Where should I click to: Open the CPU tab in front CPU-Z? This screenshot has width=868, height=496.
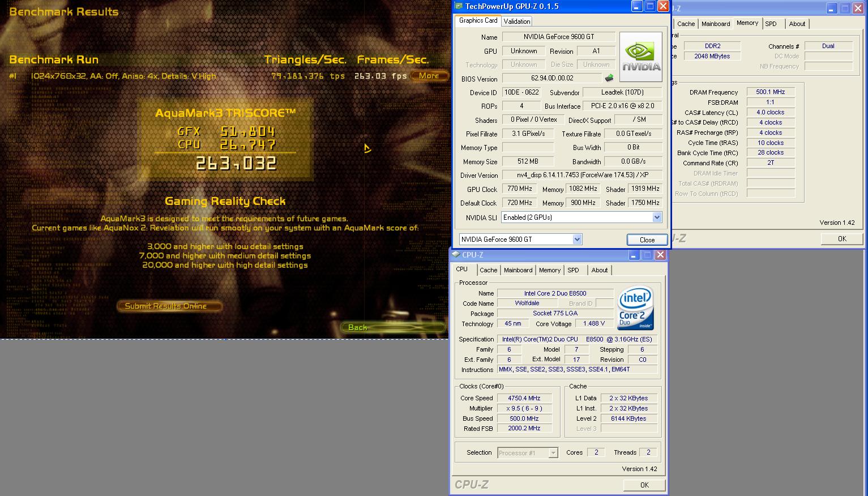pyautogui.click(x=462, y=270)
